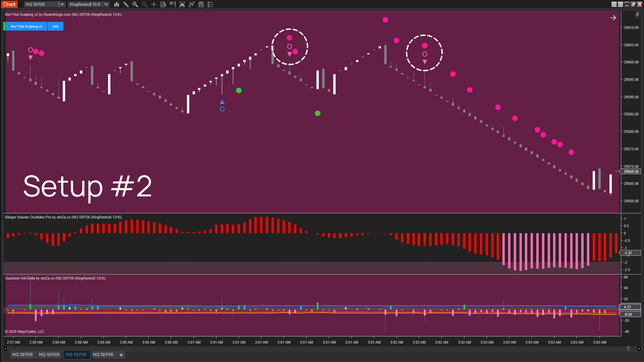Open the Data Series bars icon

[x=182, y=4]
